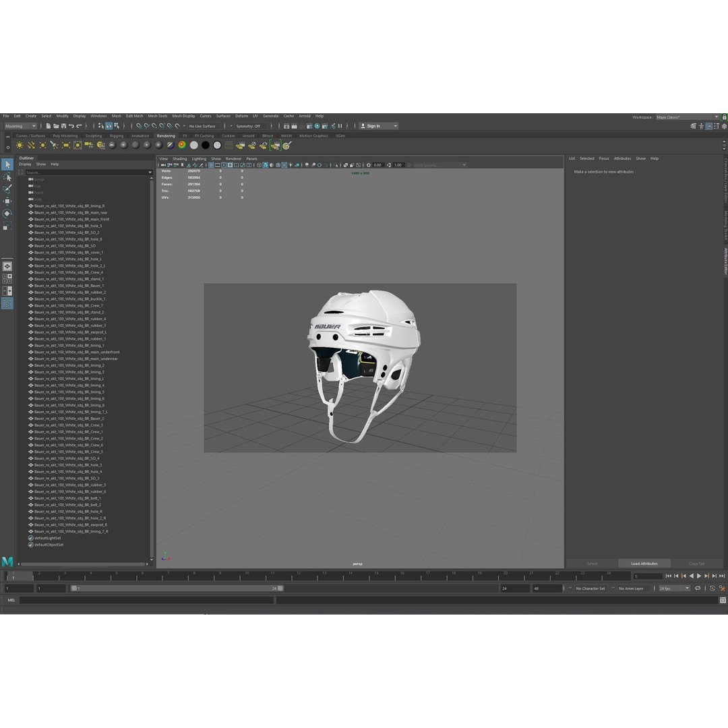Toggle playback loop mode button
Screen dimensions: 728x728
(698, 588)
